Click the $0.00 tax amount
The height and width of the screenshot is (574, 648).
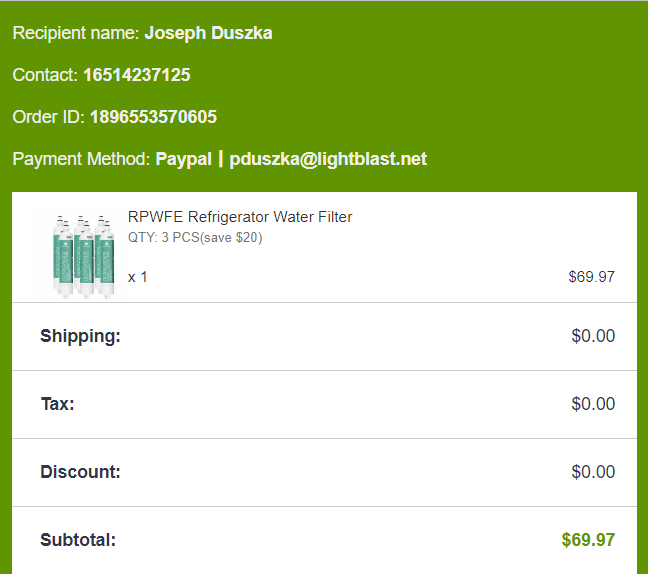pyautogui.click(x=593, y=404)
